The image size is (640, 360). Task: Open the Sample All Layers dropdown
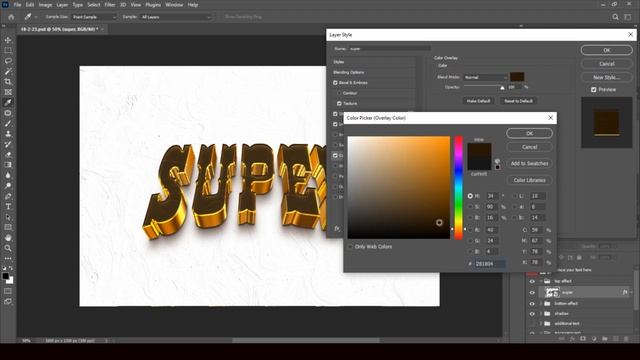click(x=176, y=17)
